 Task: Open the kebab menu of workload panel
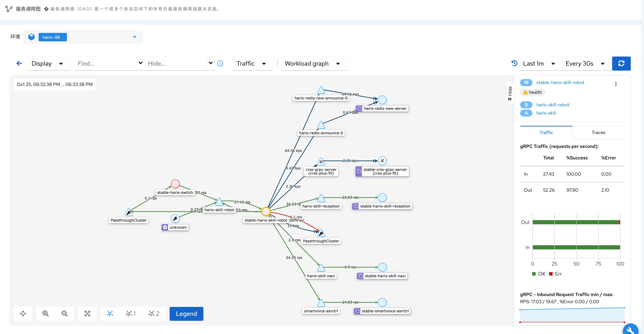(616, 84)
